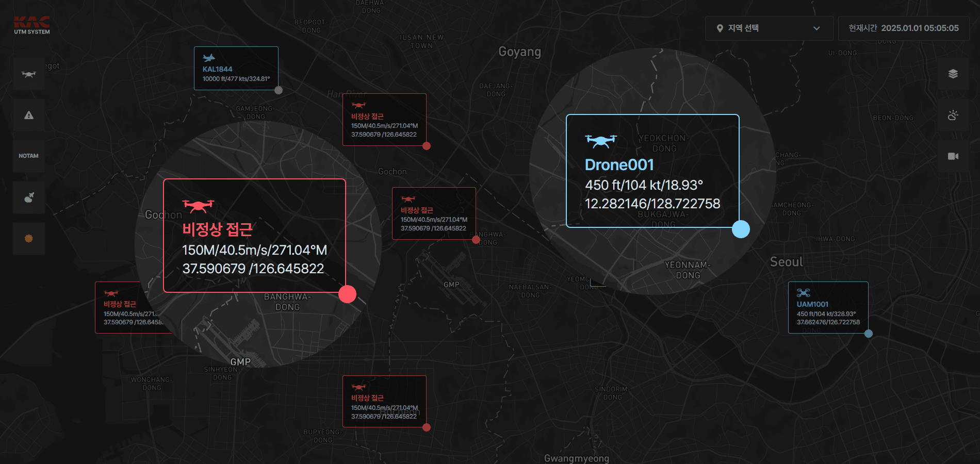Viewport: 980px width, 464px height.
Task: Click the gray KAL1844 position marker
Action: point(279,90)
